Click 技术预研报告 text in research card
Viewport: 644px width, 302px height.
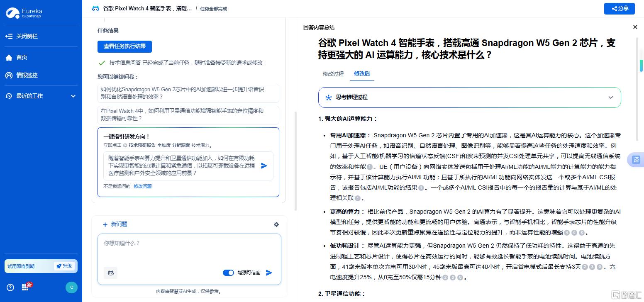[x=142, y=146]
